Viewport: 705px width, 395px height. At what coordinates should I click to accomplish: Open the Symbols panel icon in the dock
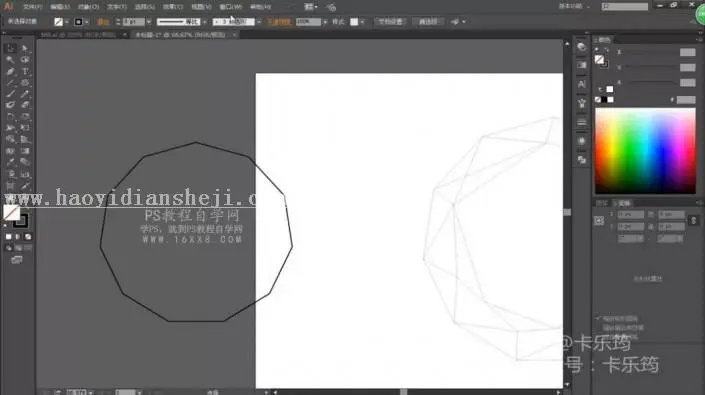point(582,103)
